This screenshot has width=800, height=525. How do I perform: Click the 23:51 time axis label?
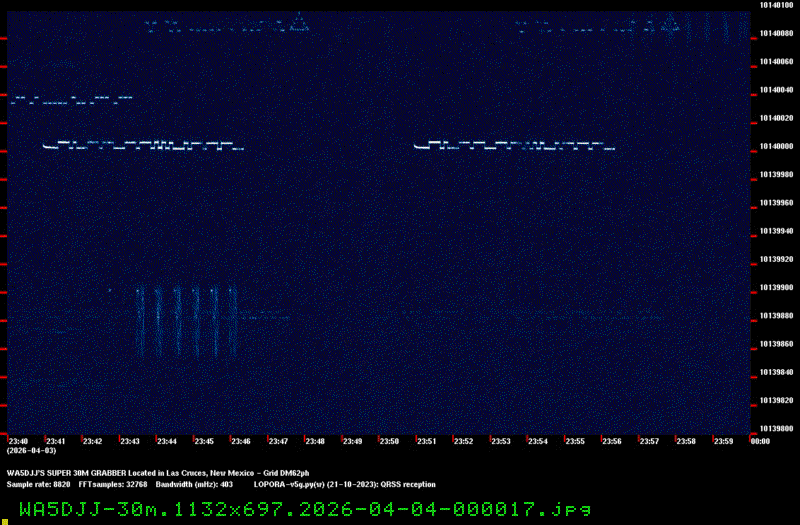[x=427, y=441]
